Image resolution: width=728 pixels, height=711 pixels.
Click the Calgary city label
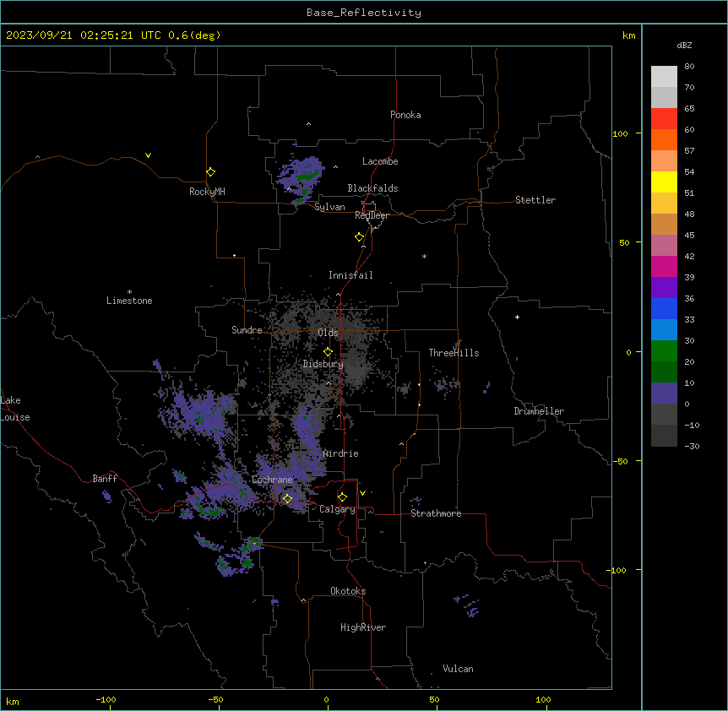coord(337,509)
